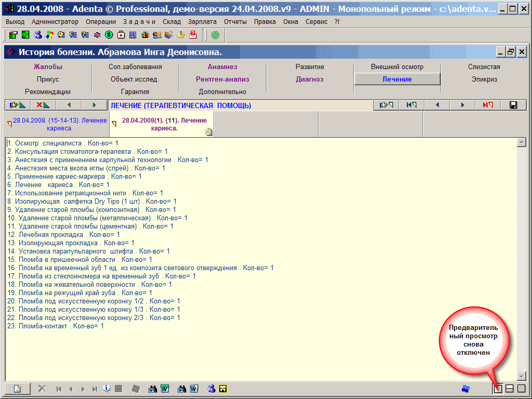Switch to horizontal split layout view
This screenshot has height=399, width=532.
click(510, 388)
